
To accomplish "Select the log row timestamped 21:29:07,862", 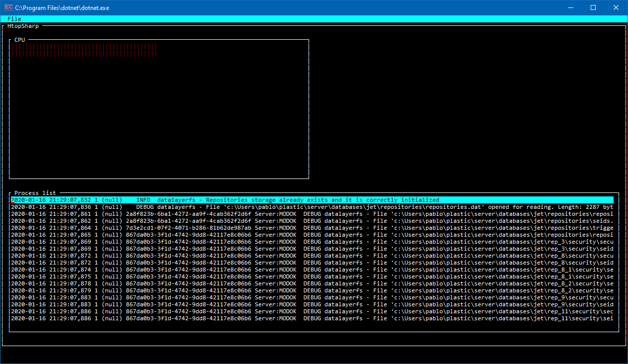I will pos(312,221).
